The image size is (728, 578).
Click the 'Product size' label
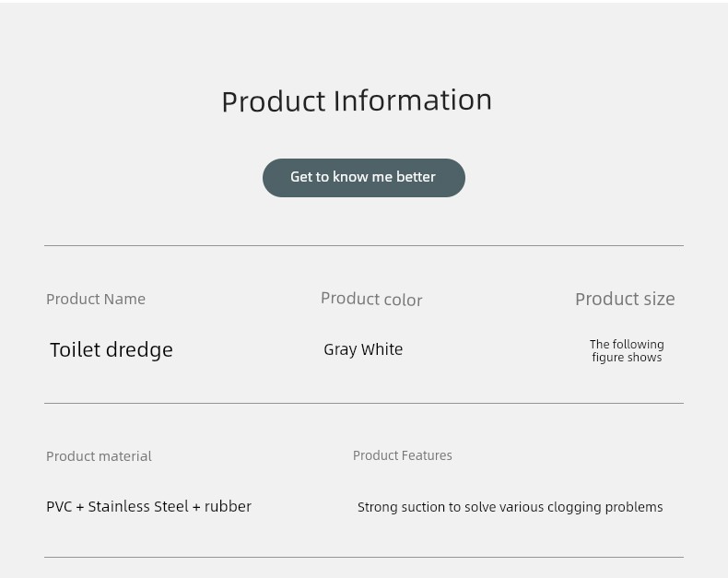(625, 299)
